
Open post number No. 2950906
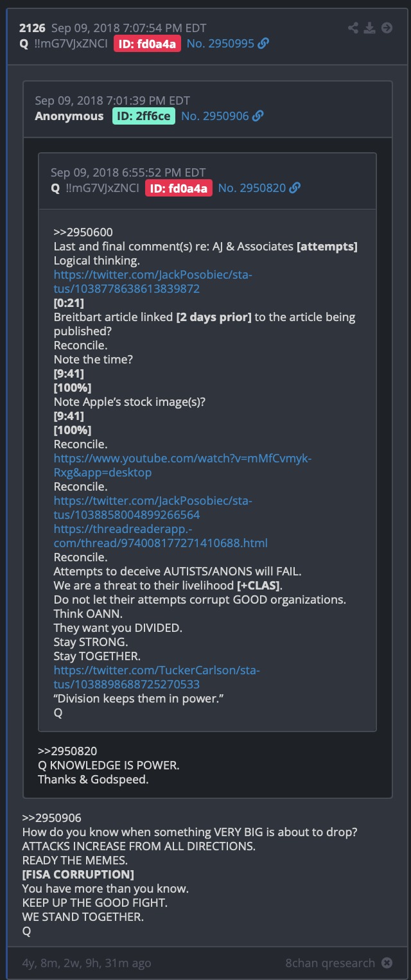click(215, 116)
